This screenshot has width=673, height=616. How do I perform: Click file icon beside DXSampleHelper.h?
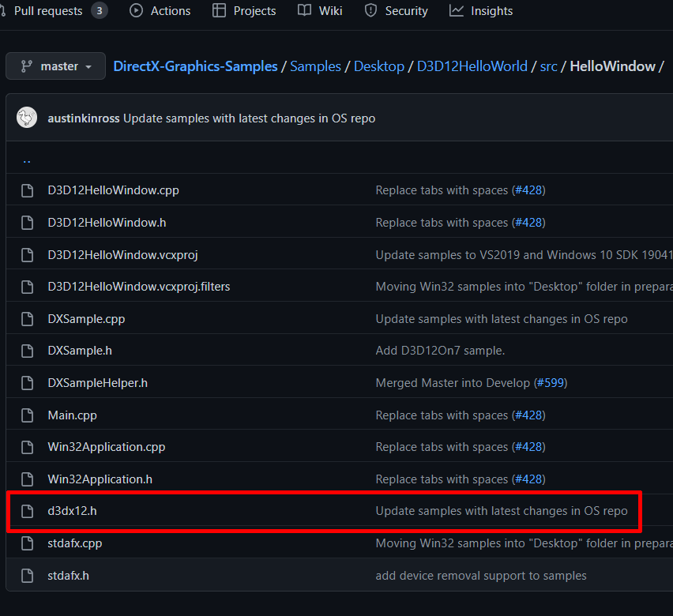coord(27,383)
